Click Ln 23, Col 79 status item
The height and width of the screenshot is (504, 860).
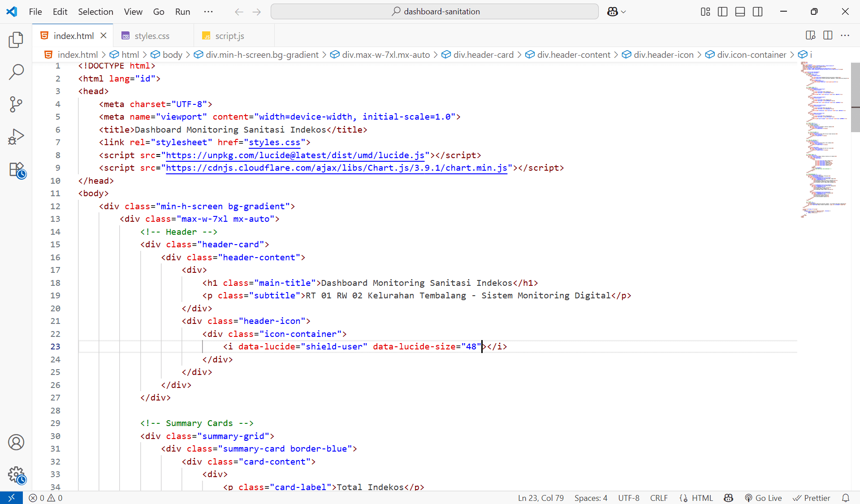point(541,498)
